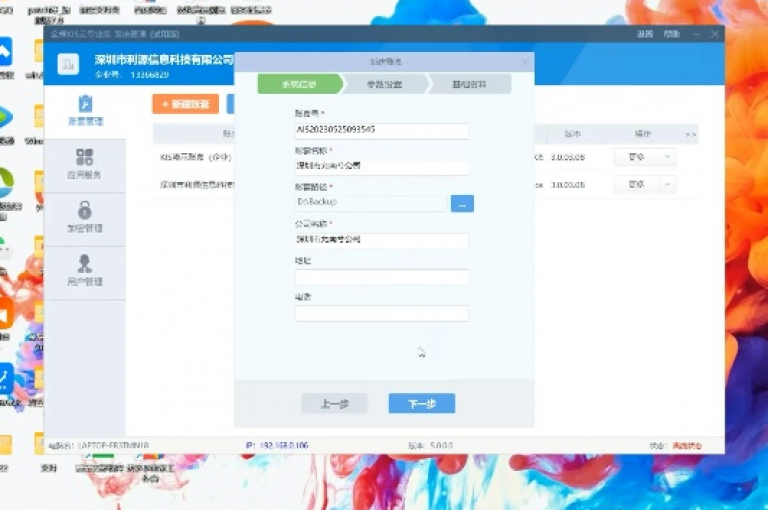Select the 基础资料 wizard step
Viewport: 768px width, 510px height.
[469, 84]
